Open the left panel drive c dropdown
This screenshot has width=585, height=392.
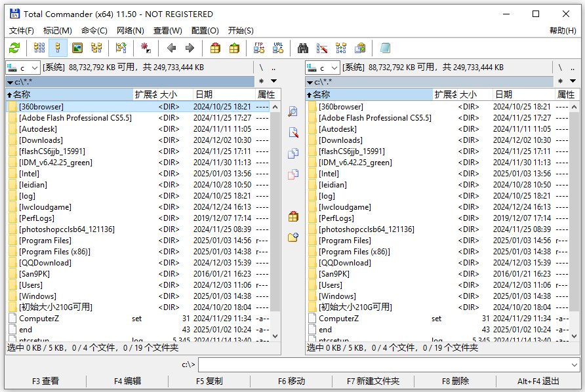point(23,68)
